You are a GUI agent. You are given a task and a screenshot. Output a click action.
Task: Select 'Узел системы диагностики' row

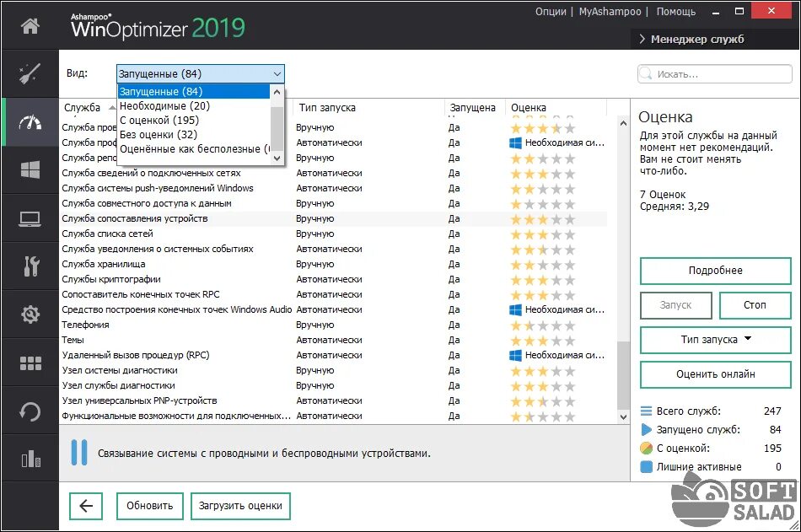point(334,370)
